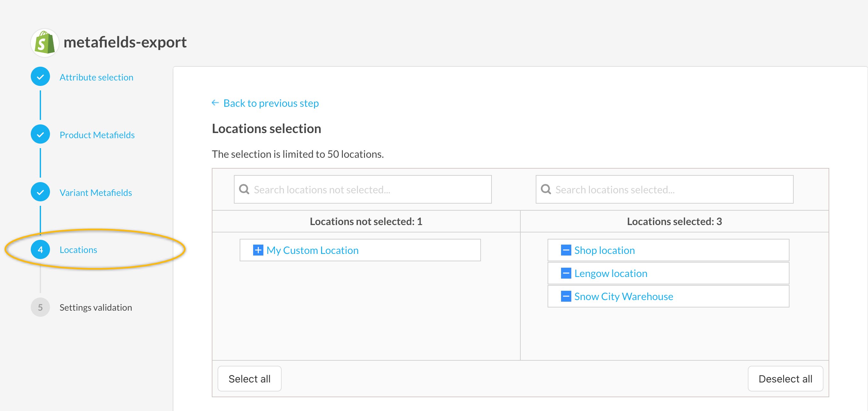Click the step 4 Locations circle
The width and height of the screenshot is (868, 411).
40,249
